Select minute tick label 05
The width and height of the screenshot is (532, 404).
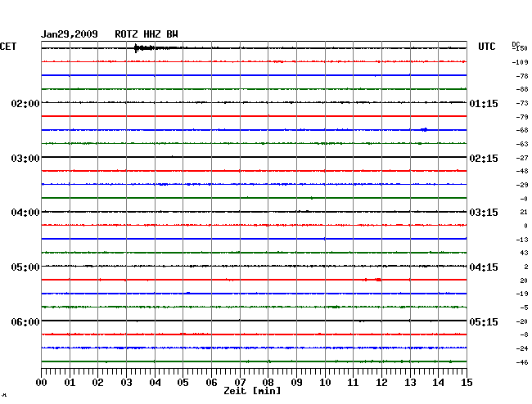coord(183,383)
